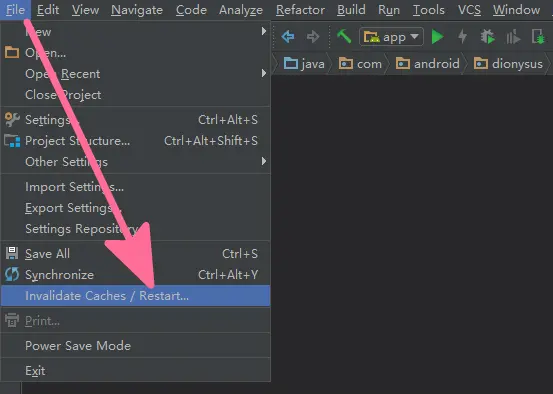Choose Import Settings...
The height and width of the screenshot is (394, 553).
tap(135, 187)
